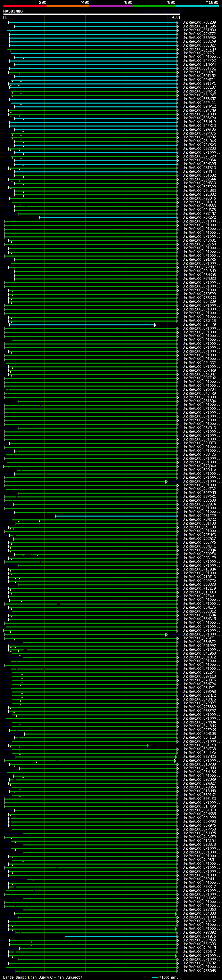The image size is (222, 980).
Task: Select hit UniRef100_B9SYP0
Action: [199, 118]
